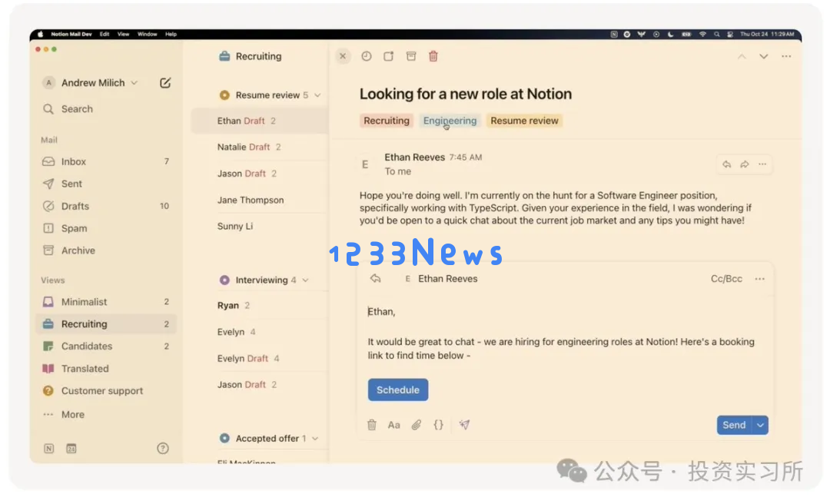Image resolution: width=830 pixels, height=504 pixels.
Task: Click the reply type arrow in draft
Action: click(x=375, y=278)
